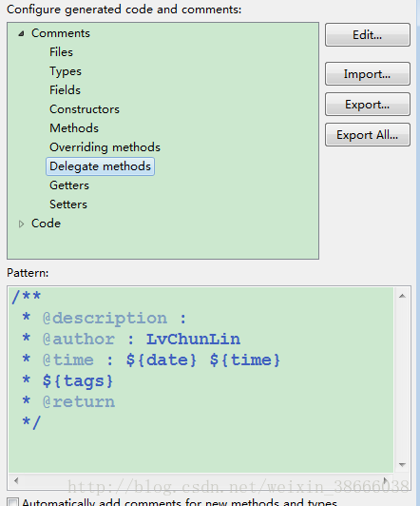Click the Import... button

(x=368, y=74)
